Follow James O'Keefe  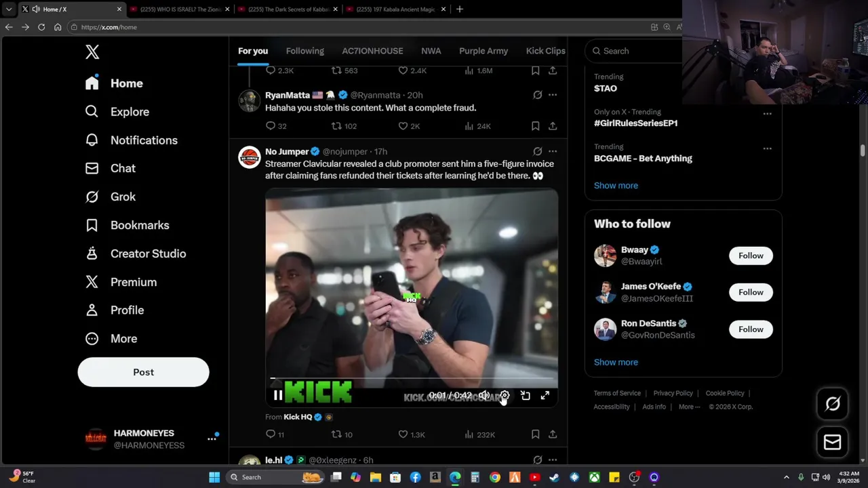click(751, 292)
